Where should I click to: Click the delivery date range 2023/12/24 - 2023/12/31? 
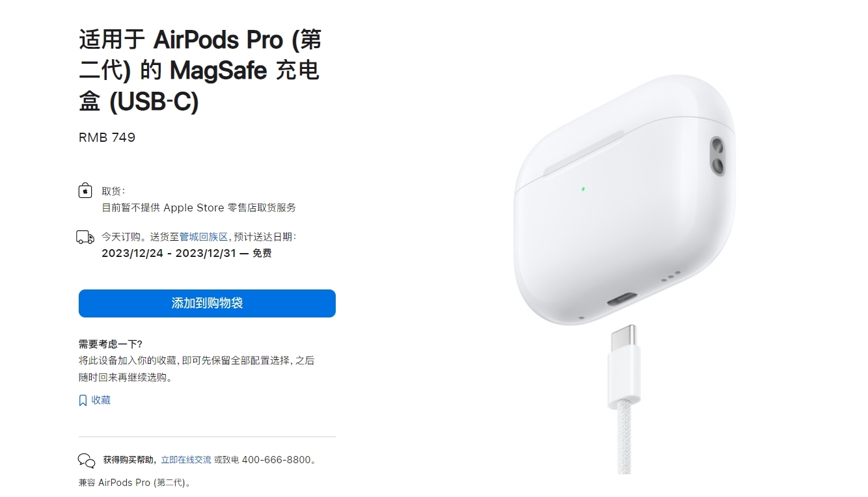coord(167,253)
